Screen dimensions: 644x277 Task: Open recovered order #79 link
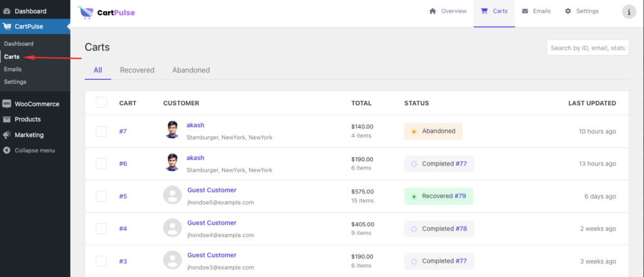[460, 196]
